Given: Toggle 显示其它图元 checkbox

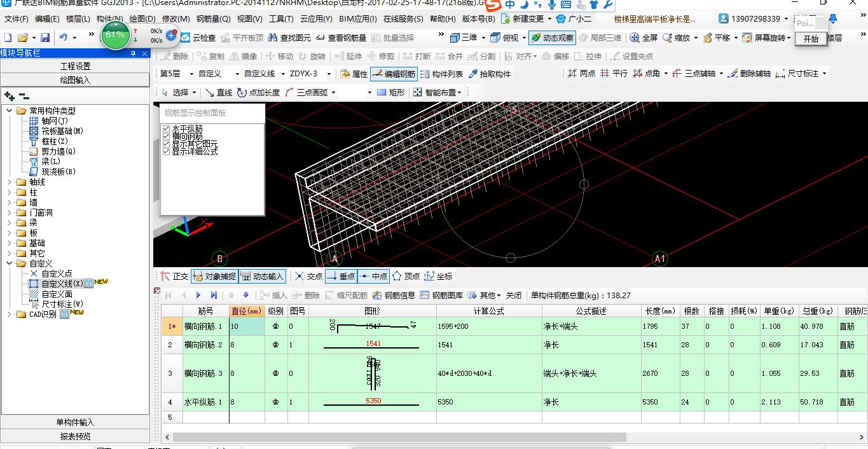Looking at the screenshot, I should pos(167,144).
